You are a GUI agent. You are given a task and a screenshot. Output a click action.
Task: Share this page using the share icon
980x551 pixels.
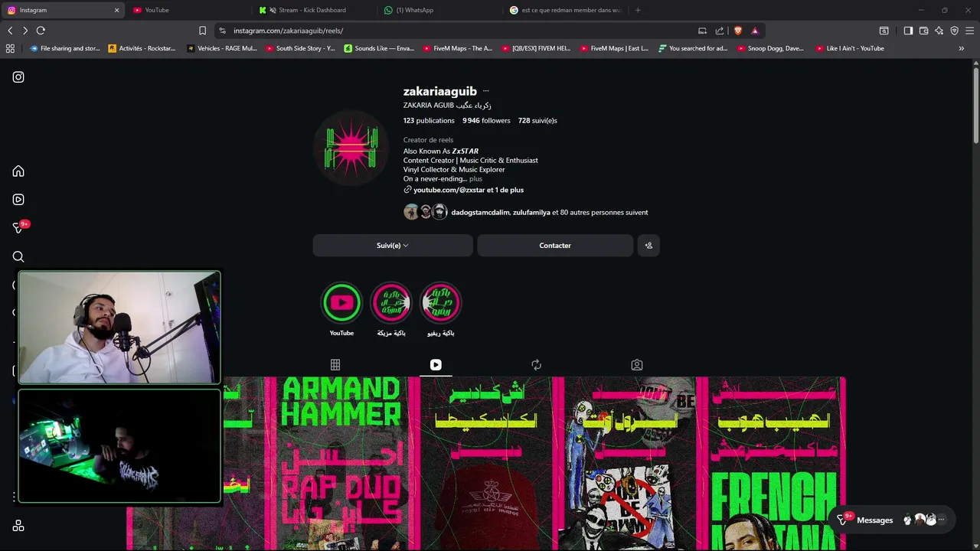tap(720, 31)
